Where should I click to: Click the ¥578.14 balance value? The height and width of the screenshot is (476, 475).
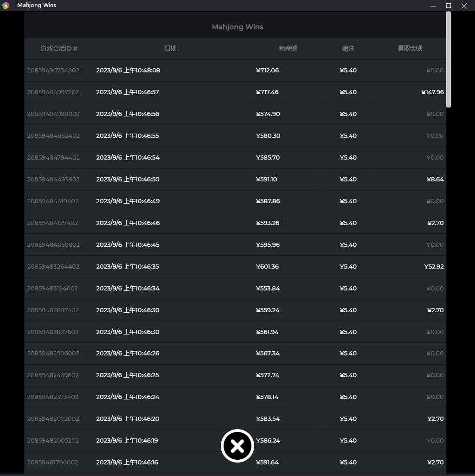267,397
